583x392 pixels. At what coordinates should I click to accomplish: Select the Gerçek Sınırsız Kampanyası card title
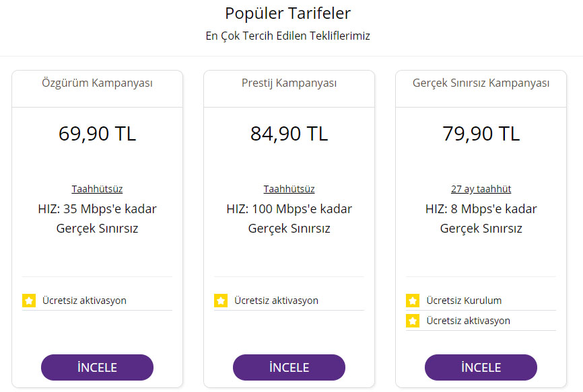click(x=481, y=83)
